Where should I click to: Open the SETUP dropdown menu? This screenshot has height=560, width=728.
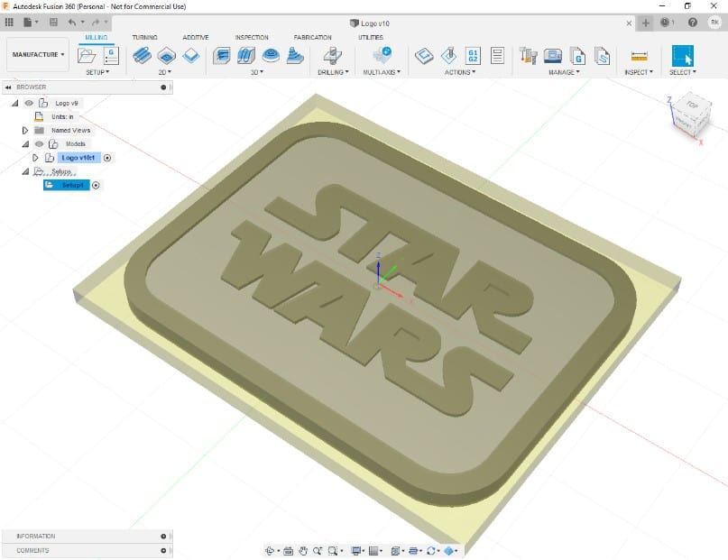97,72
